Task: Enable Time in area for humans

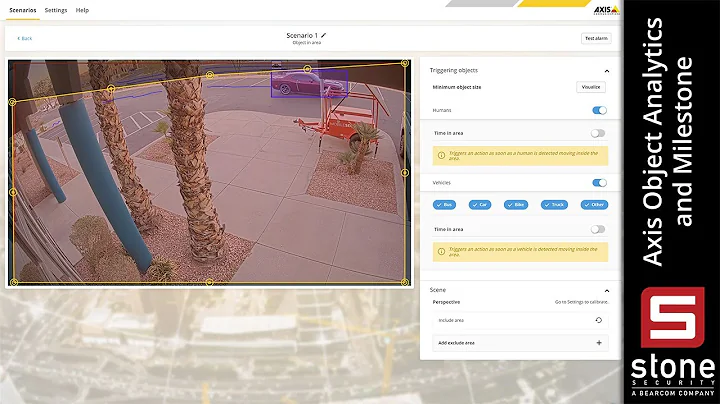Action: click(597, 133)
